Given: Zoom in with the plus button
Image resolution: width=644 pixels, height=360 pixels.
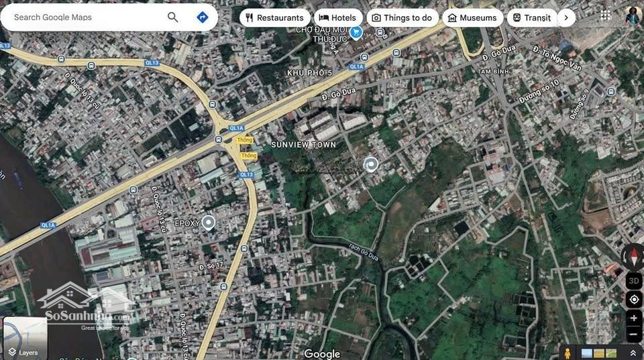Looking at the screenshot, I should pos(634,318).
